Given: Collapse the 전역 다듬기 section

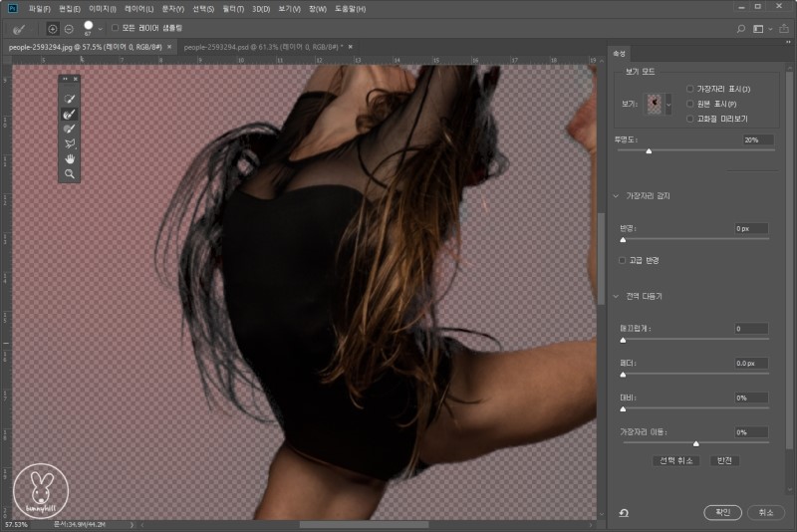Looking at the screenshot, I should 617,296.
